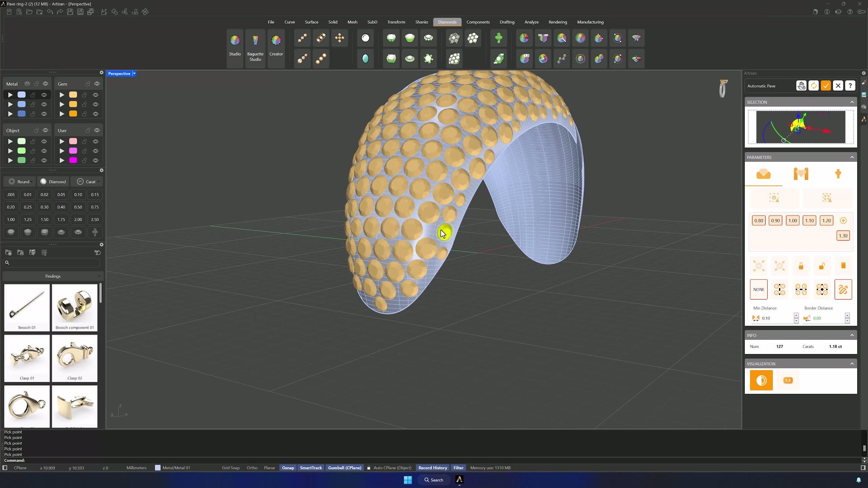Choose the 0.80 gem size preset
Screen dimensions: 868x488
click(759, 221)
